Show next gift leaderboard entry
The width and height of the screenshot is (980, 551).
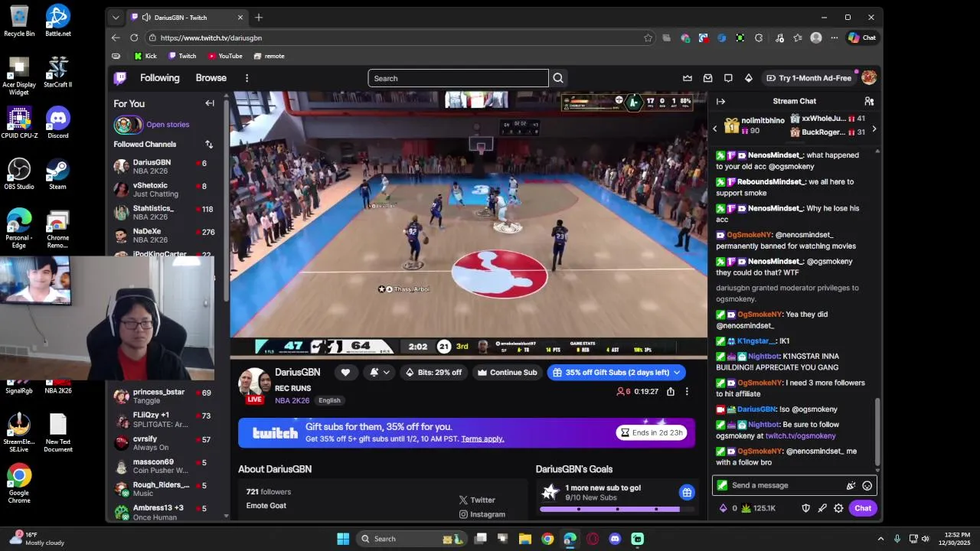pos(874,129)
